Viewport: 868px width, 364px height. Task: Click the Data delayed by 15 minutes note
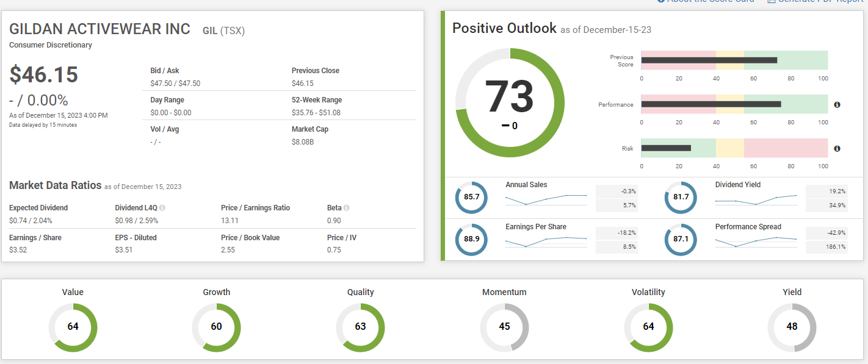43,125
